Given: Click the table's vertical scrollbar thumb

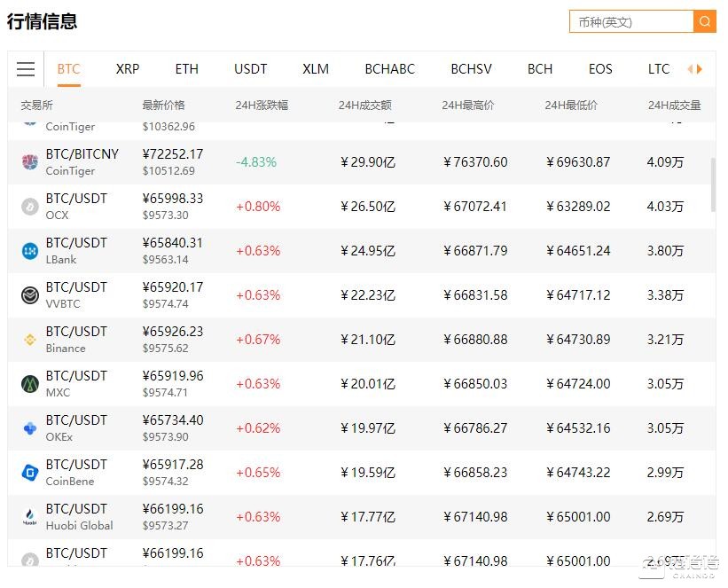Looking at the screenshot, I should coord(713,184).
